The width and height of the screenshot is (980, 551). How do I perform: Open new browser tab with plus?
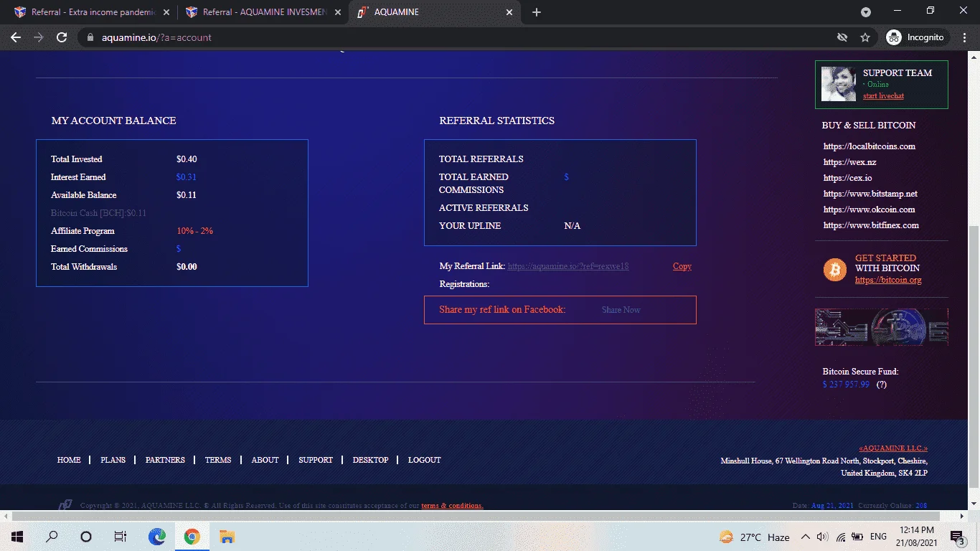pyautogui.click(x=537, y=12)
